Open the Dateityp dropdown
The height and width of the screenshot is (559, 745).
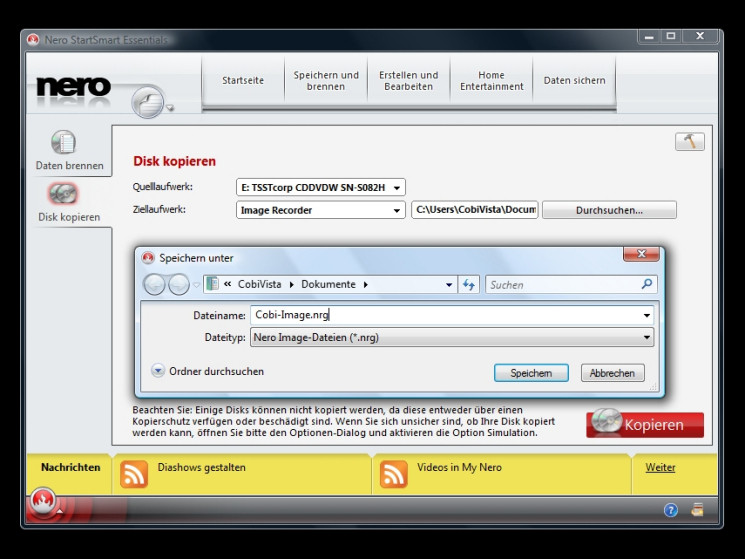pyautogui.click(x=647, y=338)
